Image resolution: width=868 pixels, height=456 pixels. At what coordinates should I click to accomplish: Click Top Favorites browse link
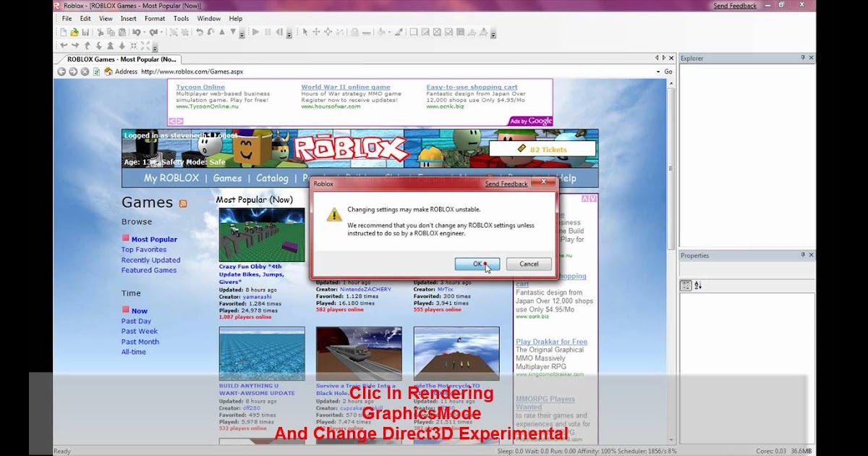pos(144,250)
